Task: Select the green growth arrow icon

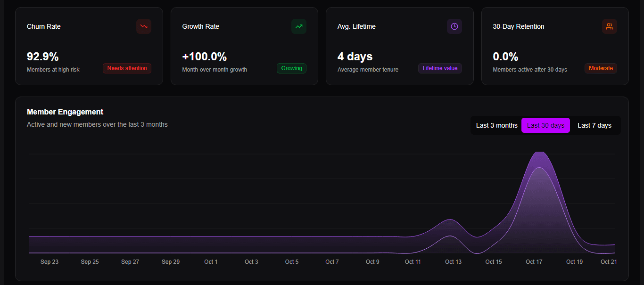Action: (299, 26)
